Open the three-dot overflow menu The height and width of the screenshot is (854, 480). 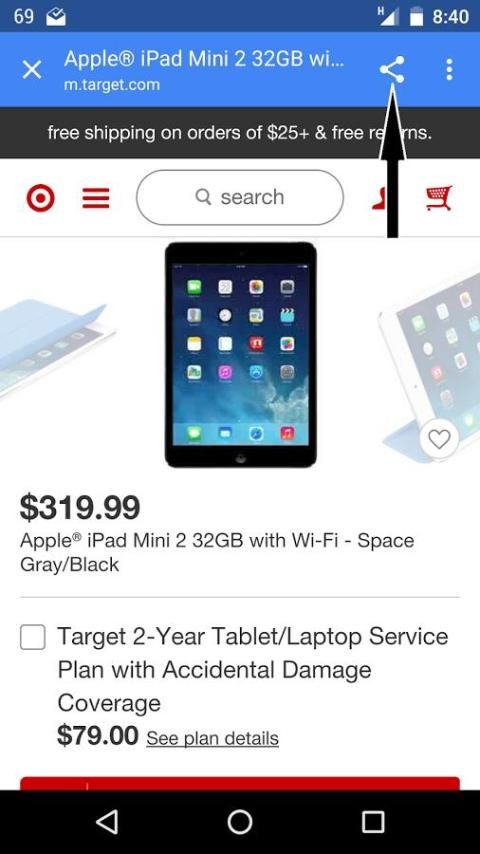tap(449, 70)
